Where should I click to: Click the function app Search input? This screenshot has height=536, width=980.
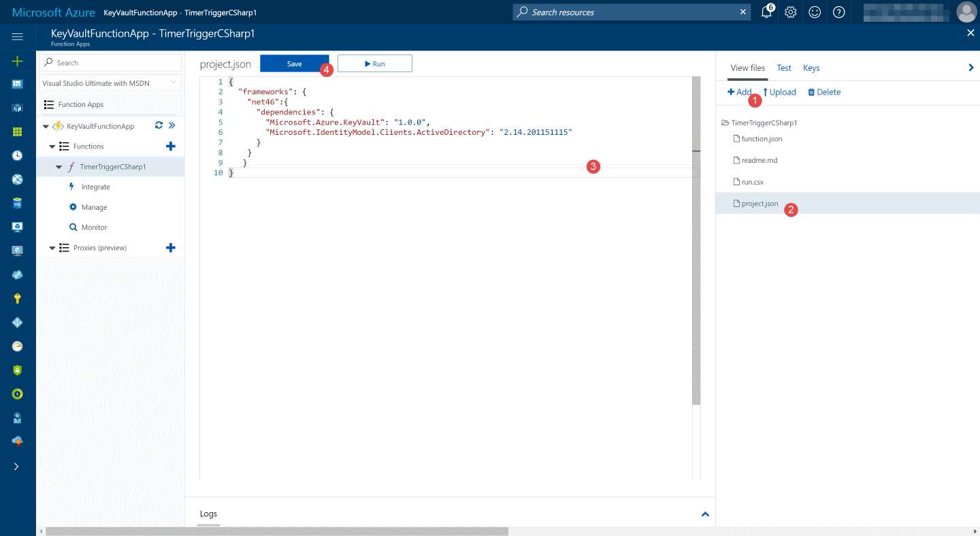click(110, 63)
